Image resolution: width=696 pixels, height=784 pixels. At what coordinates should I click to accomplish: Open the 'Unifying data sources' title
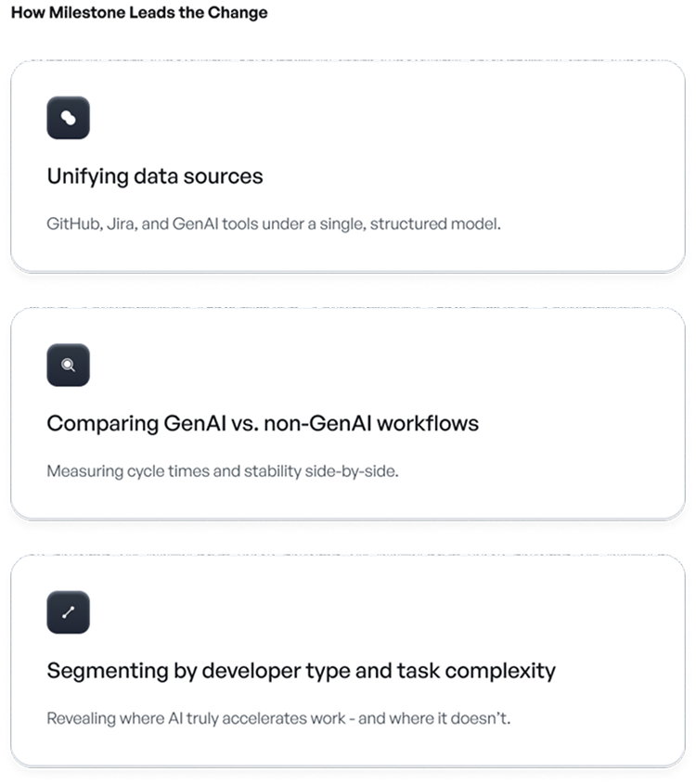[x=155, y=176]
